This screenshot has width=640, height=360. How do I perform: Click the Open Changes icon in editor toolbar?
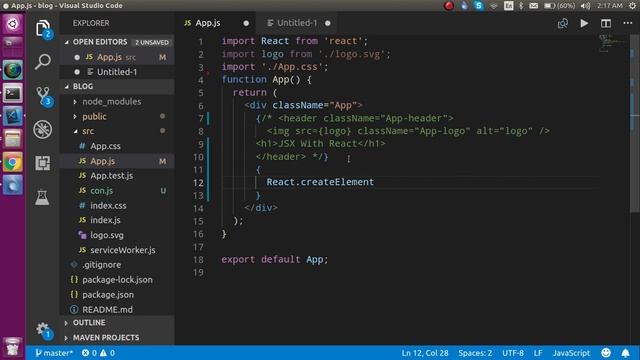(x=563, y=23)
